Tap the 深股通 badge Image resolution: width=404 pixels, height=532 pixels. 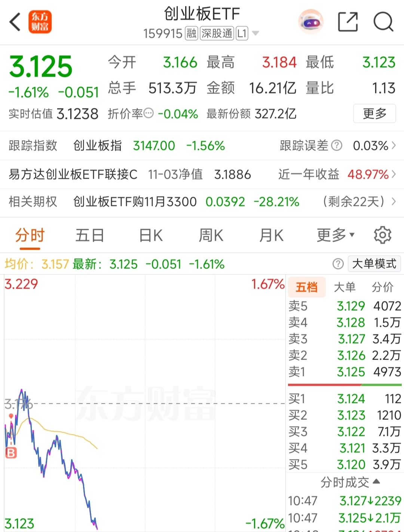coord(217,34)
